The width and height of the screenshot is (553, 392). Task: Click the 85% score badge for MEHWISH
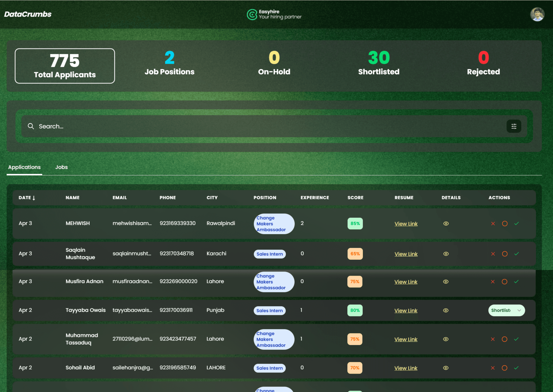click(355, 224)
